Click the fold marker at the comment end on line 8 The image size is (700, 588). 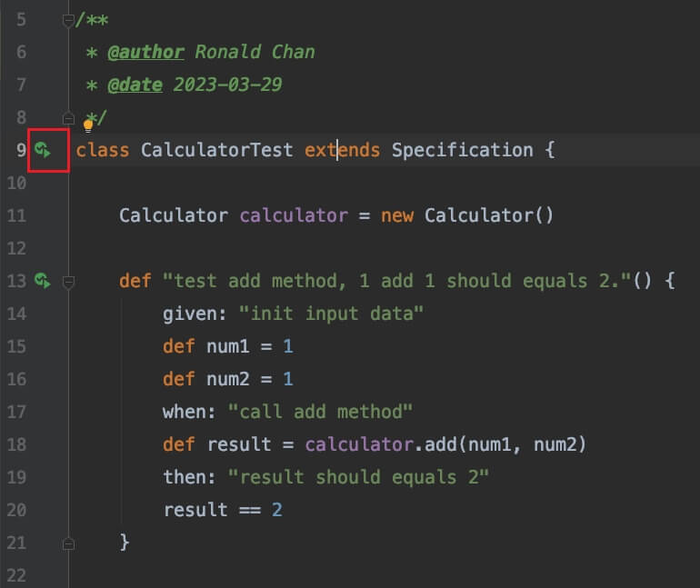(x=68, y=117)
